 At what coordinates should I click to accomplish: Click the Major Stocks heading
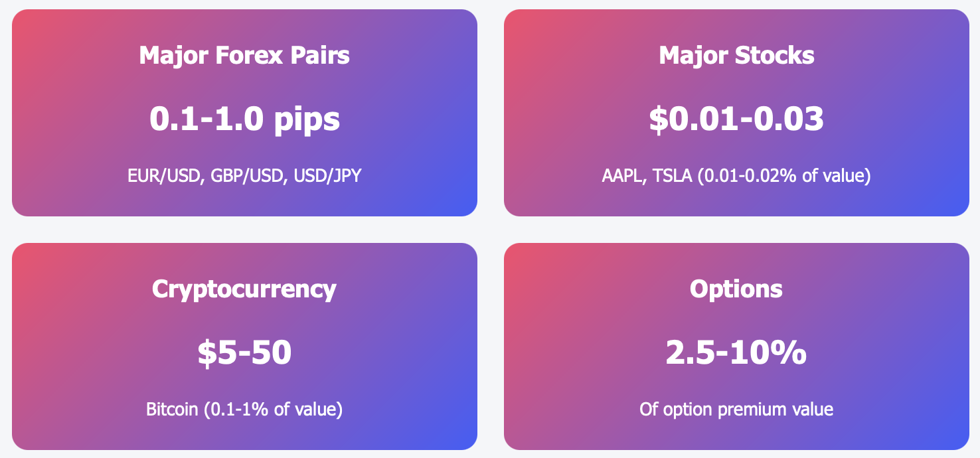pos(736,55)
